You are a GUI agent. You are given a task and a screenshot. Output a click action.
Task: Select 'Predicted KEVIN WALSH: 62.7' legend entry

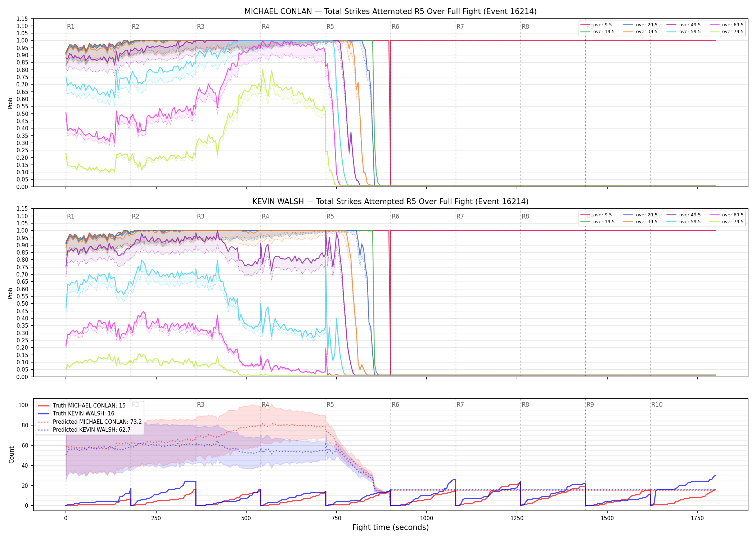coord(84,429)
